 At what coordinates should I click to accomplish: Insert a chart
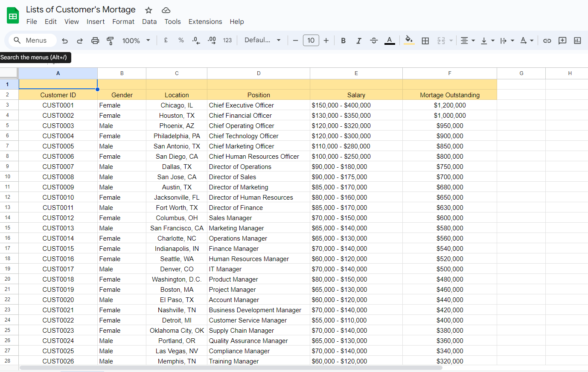(577, 41)
